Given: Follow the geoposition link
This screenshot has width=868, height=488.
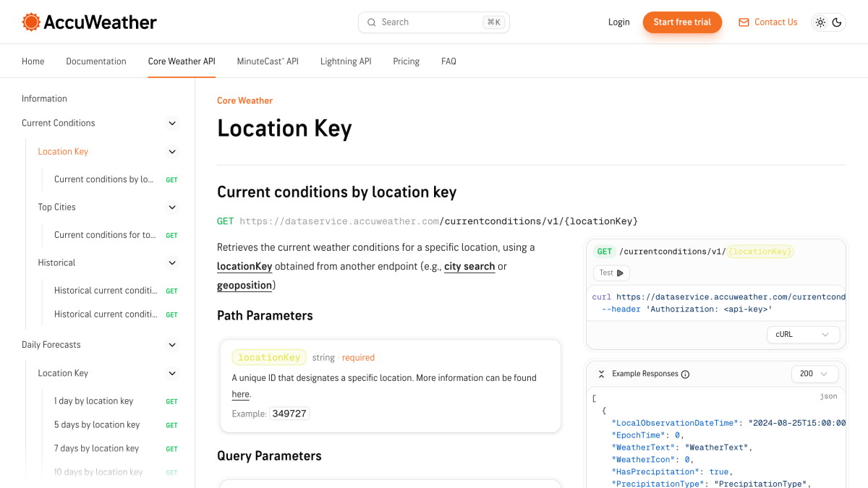Looking at the screenshot, I should pyautogui.click(x=244, y=286).
